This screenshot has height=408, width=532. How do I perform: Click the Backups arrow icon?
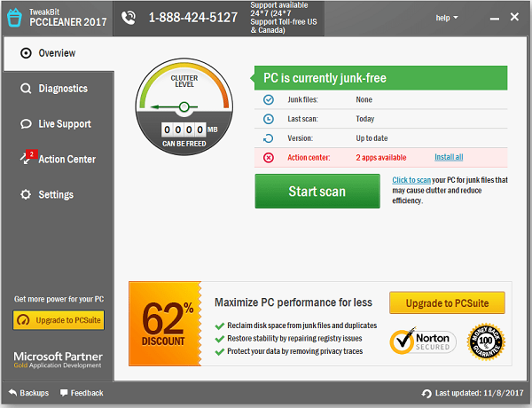pyautogui.click(x=12, y=393)
